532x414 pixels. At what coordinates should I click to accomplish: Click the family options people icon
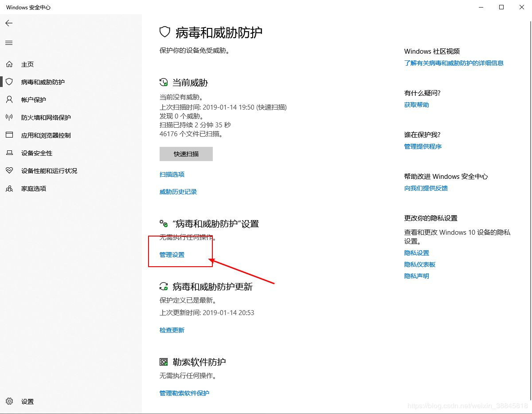[9, 189]
